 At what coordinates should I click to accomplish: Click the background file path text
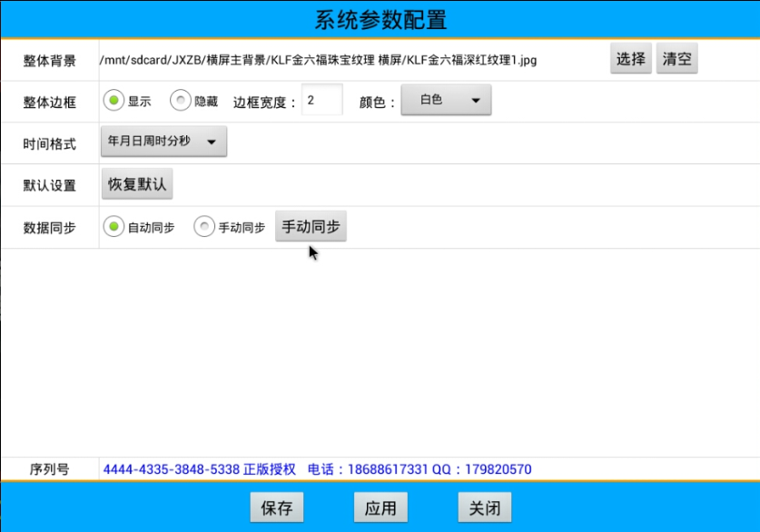click(319, 60)
